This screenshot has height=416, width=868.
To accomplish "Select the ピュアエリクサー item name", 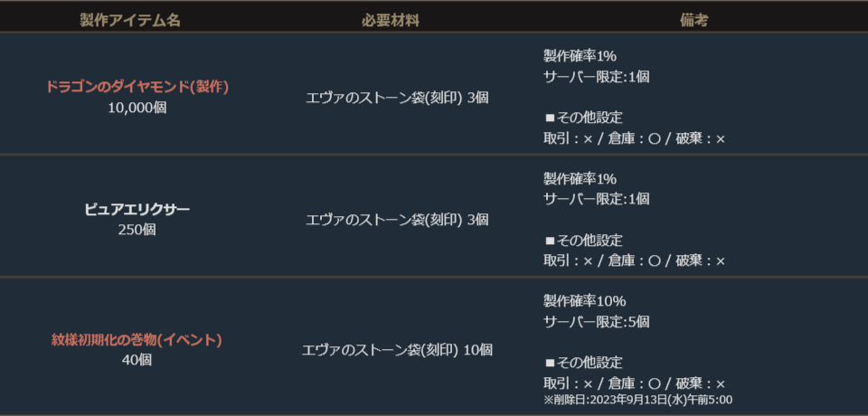I will coord(137,209).
